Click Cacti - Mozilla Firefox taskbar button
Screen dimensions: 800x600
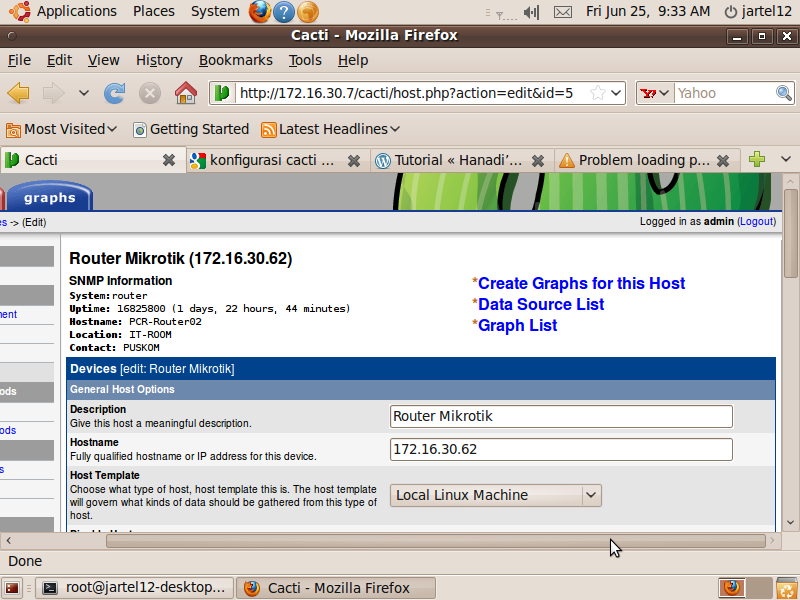click(x=336, y=588)
